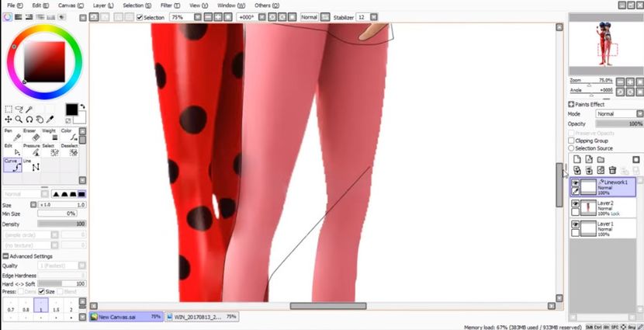Select the Pressure linework tool

32,150
